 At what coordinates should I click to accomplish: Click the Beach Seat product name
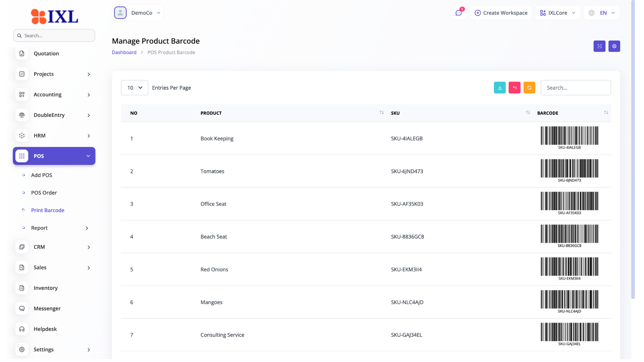214,237
